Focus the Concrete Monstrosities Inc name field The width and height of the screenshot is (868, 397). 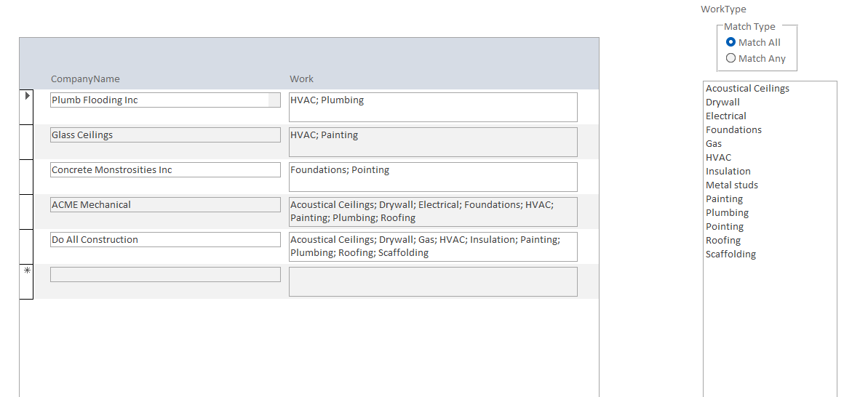click(165, 170)
